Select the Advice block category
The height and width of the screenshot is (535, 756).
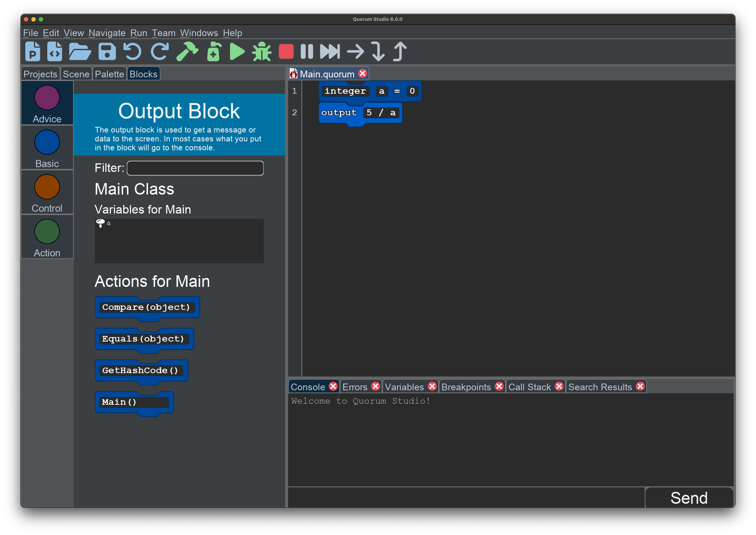pos(47,103)
